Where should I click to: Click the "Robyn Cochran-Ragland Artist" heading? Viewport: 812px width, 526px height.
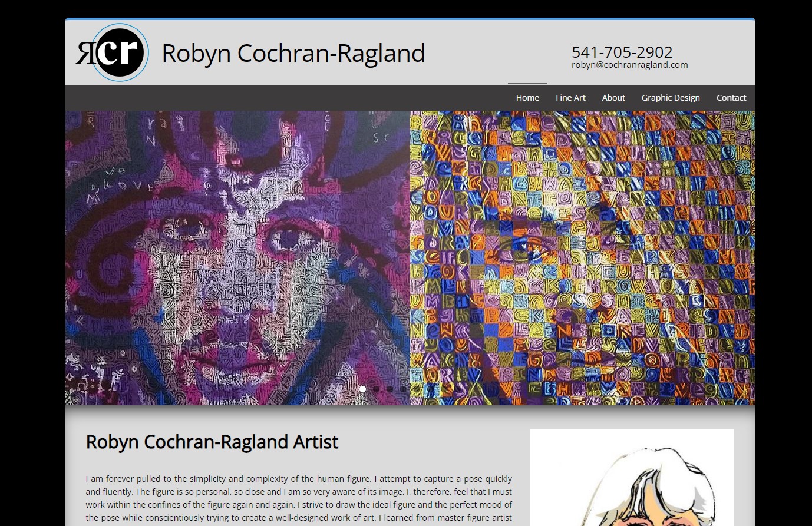212,442
